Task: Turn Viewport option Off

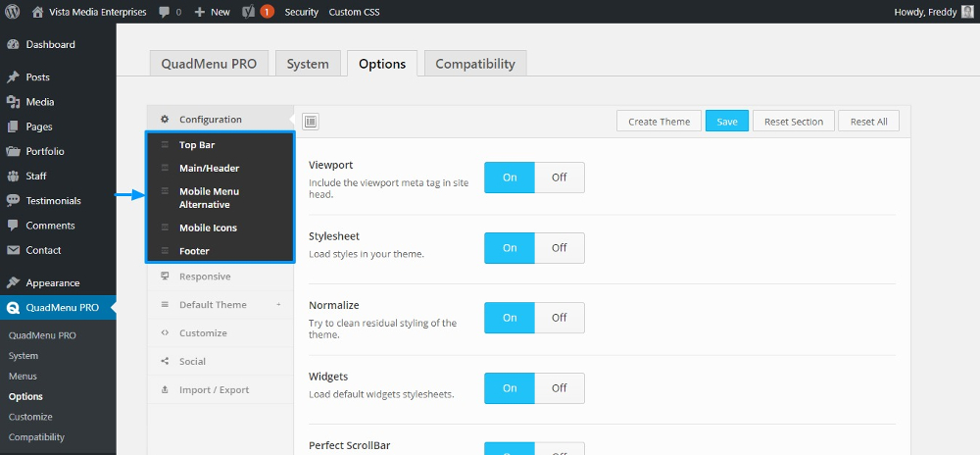Action: pos(560,177)
